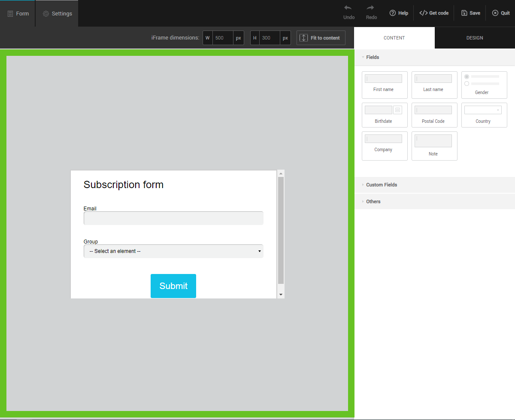
Task: Open Help from the top bar
Action: point(399,13)
